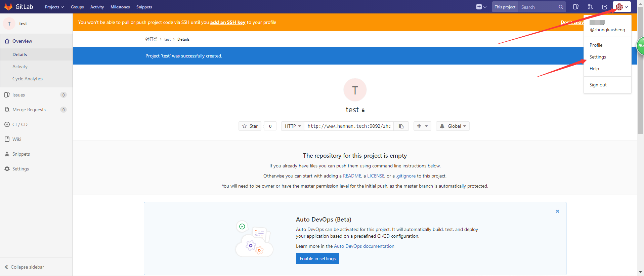The height and width of the screenshot is (276, 644).
Task: Open the Todos checkmark icon
Action: coord(605,7)
